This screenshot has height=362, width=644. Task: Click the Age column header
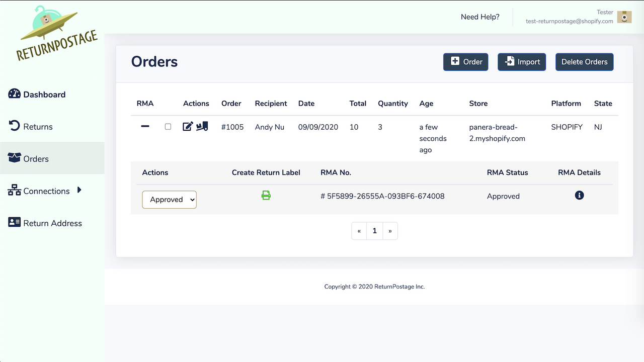(x=426, y=103)
